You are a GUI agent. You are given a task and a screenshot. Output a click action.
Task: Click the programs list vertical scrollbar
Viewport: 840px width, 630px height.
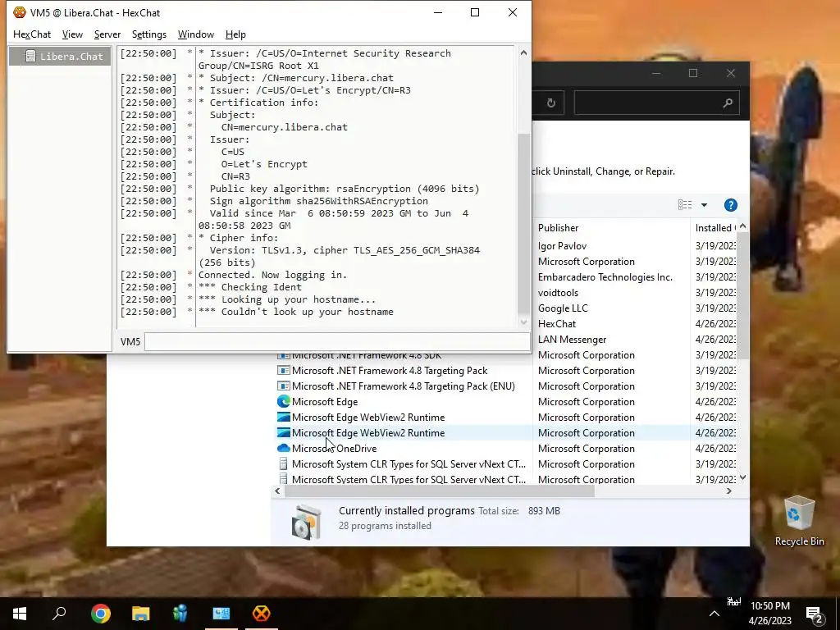point(742,297)
